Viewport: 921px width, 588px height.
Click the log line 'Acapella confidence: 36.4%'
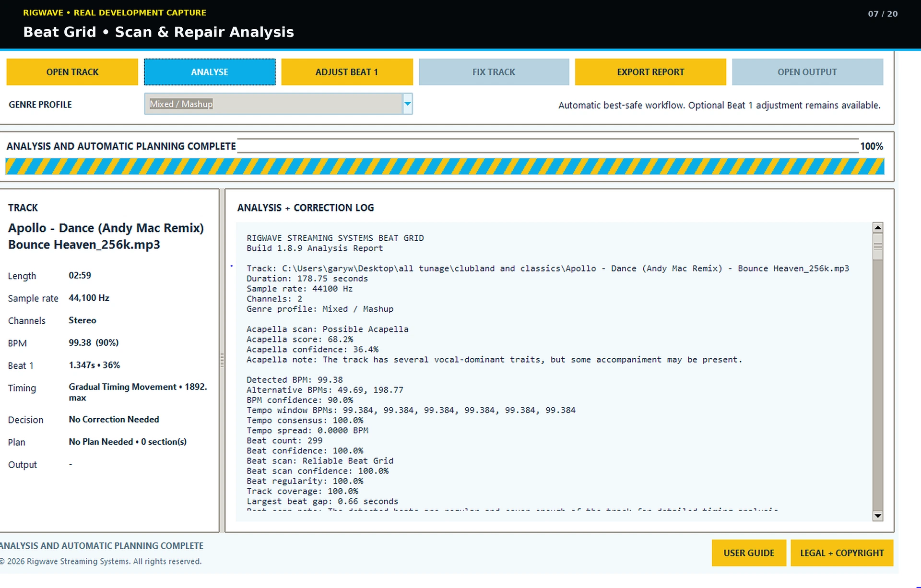[312, 349]
